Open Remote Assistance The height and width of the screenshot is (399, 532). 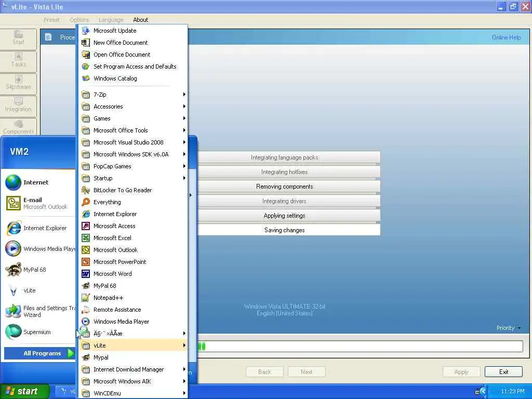click(132, 310)
